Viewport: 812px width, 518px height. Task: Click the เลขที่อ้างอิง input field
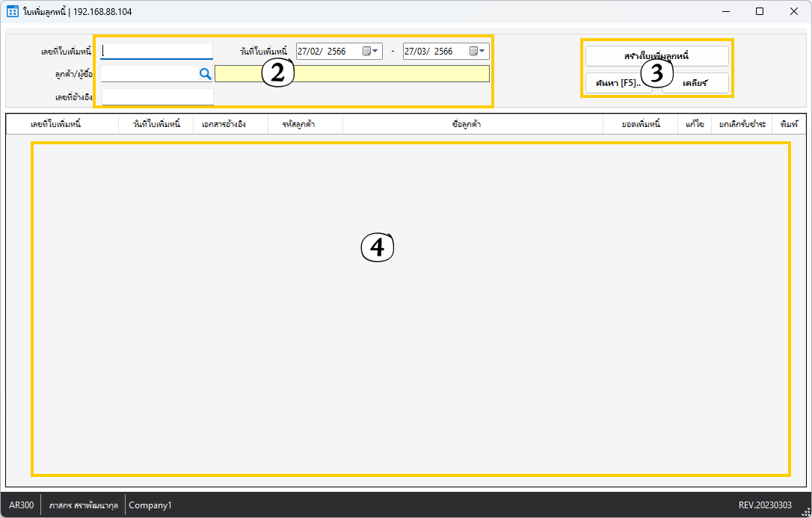tap(157, 96)
